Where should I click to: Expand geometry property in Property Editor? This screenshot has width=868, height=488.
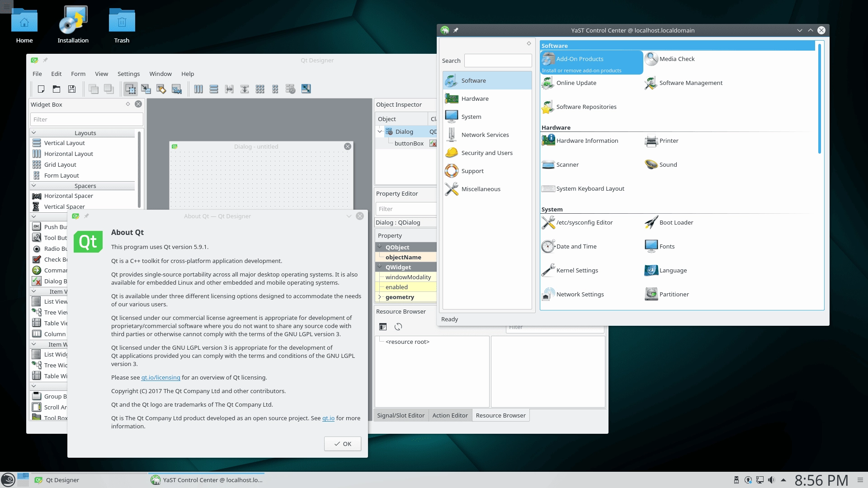380,297
